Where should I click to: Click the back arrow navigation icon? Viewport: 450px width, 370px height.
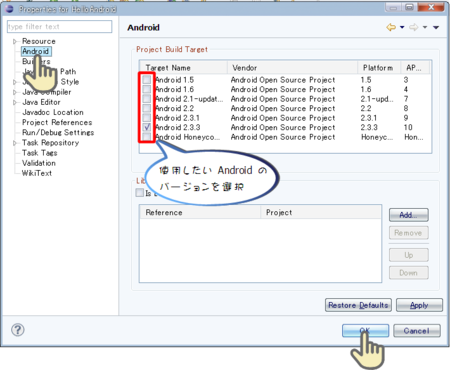(391, 27)
